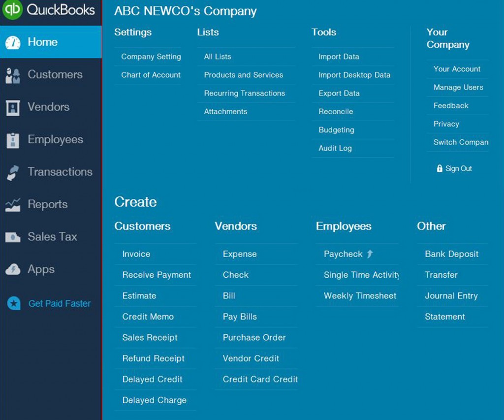
Task: Open the Employees sidebar menu item
Action: 55,139
